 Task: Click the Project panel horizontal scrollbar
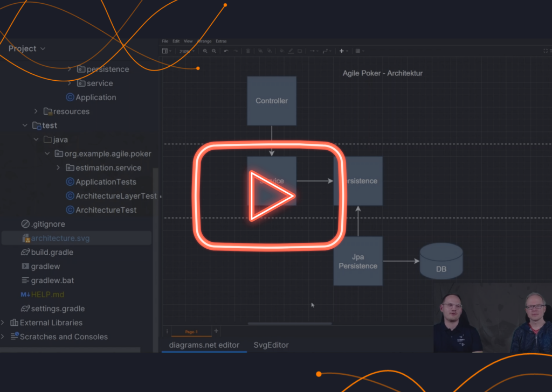click(71, 350)
